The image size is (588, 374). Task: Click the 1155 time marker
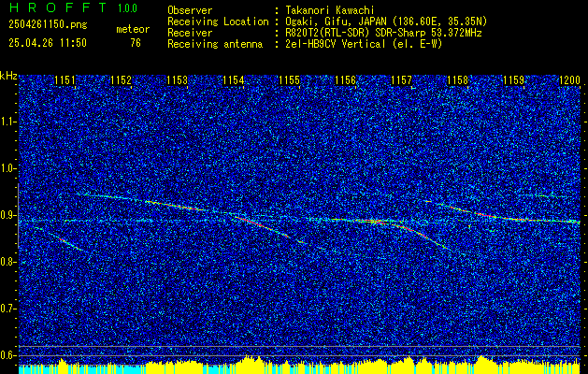[x=289, y=80]
